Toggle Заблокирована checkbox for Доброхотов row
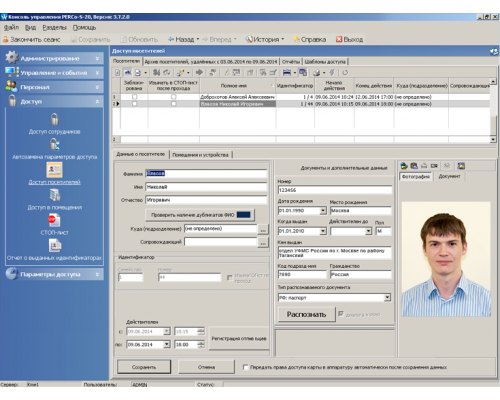The width and height of the screenshot is (500, 400). [x=134, y=97]
